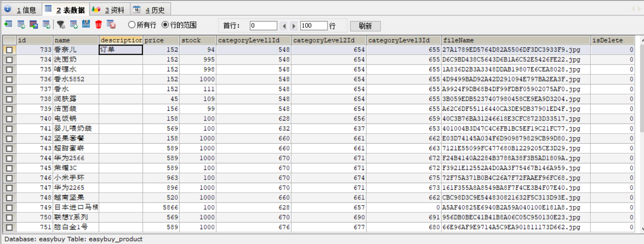Click the price column header

click(161, 40)
